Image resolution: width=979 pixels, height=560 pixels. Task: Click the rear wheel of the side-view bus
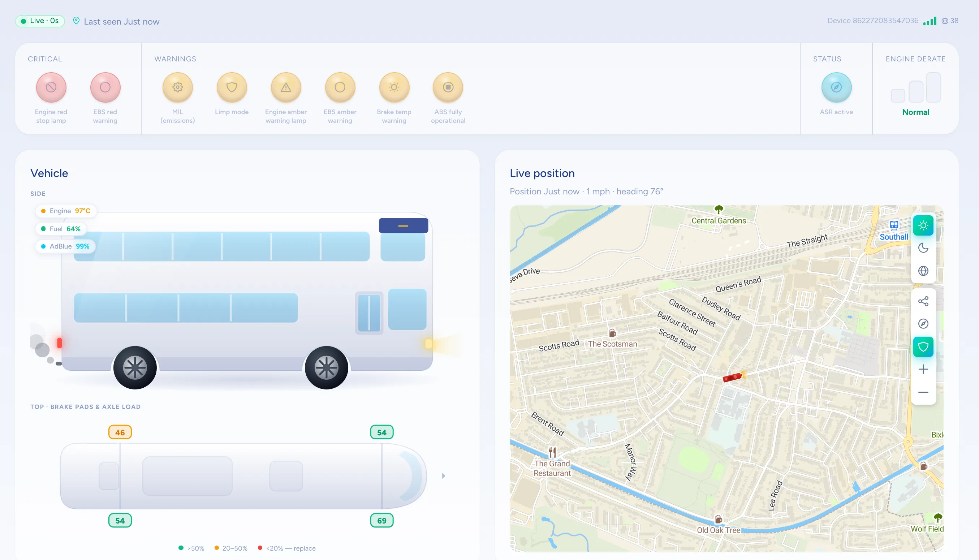click(x=135, y=368)
